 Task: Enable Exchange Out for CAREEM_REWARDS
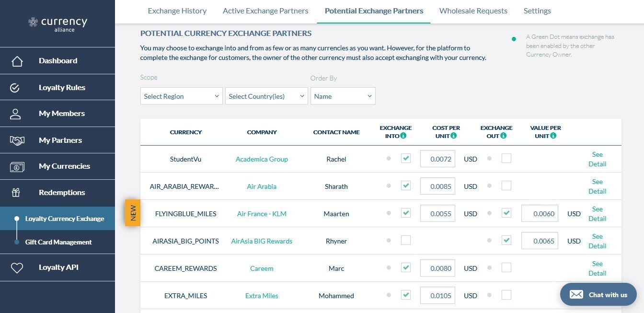pyautogui.click(x=506, y=267)
